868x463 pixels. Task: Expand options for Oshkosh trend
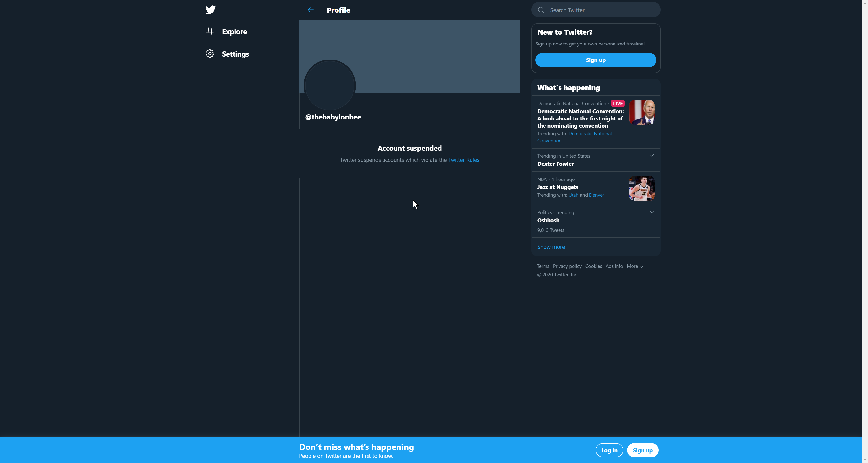click(x=651, y=212)
